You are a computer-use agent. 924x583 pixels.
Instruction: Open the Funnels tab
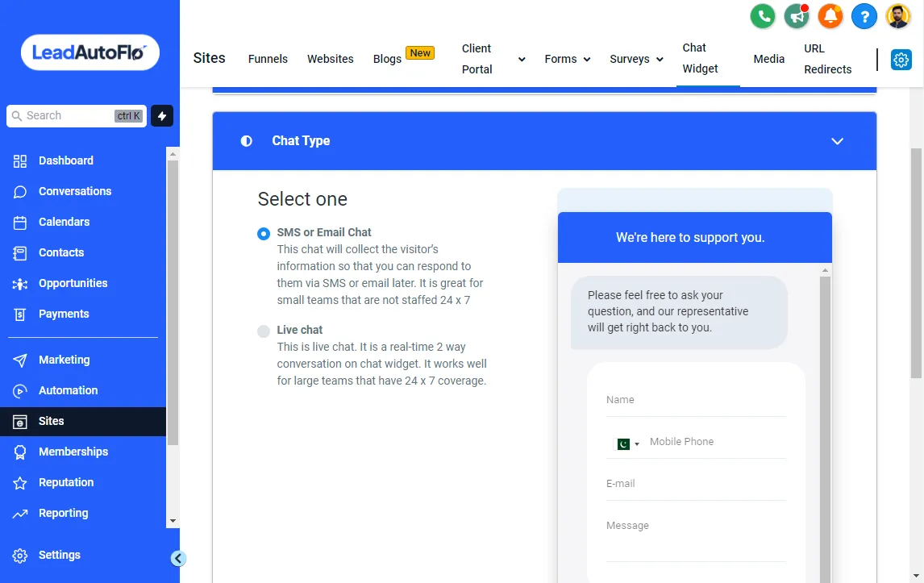point(268,59)
